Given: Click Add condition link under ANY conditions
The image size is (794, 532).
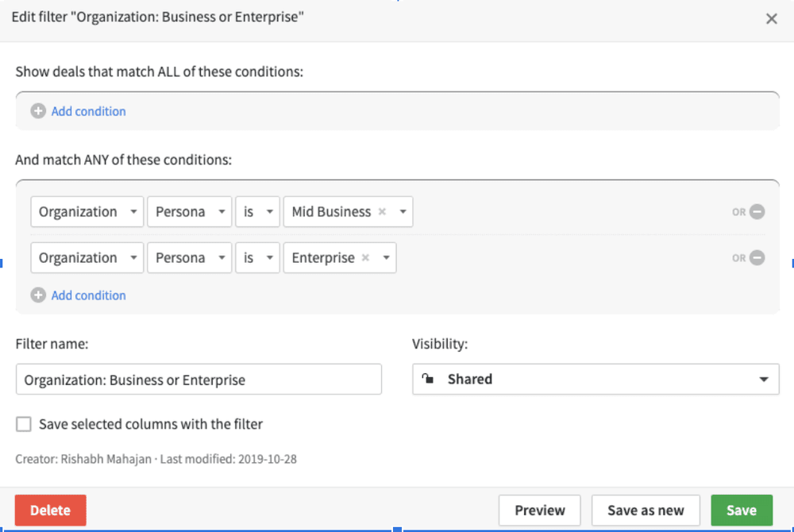Looking at the screenshot, I should (88, 295).
